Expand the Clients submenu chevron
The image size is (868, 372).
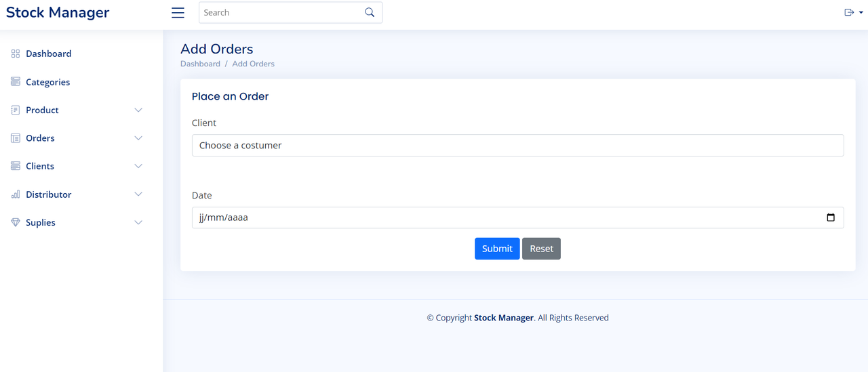[x=138, y=166]
